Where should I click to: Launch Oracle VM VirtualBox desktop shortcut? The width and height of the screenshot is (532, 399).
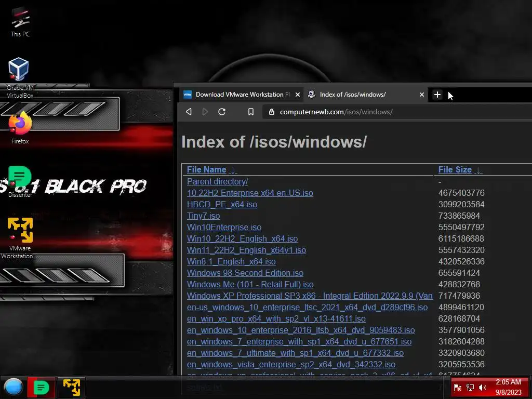click(x=19, y=78)
